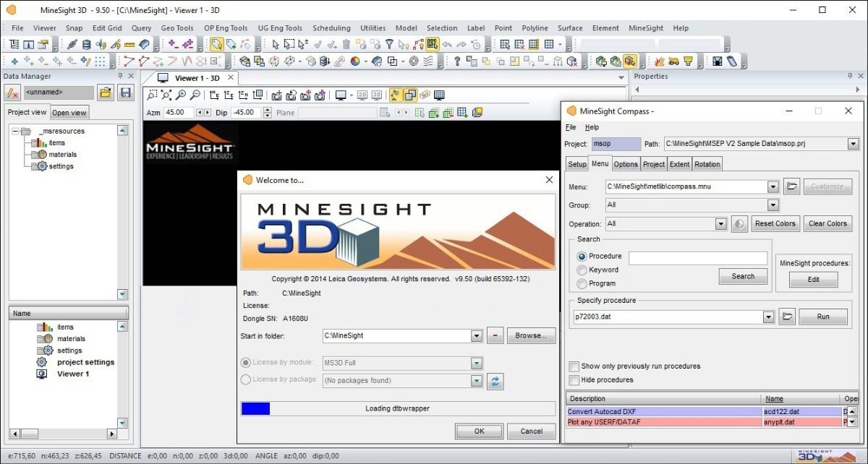Open the Specify procedure dropdown

(768, 317)
